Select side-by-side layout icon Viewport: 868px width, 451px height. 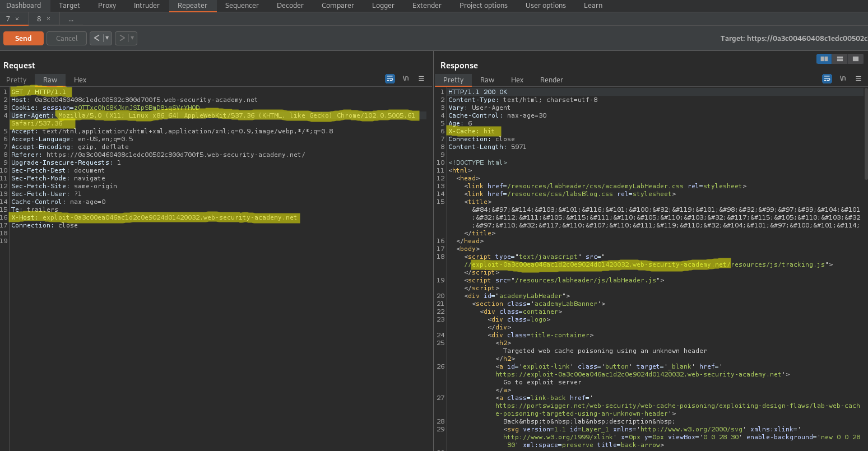(x=824, y=59)
